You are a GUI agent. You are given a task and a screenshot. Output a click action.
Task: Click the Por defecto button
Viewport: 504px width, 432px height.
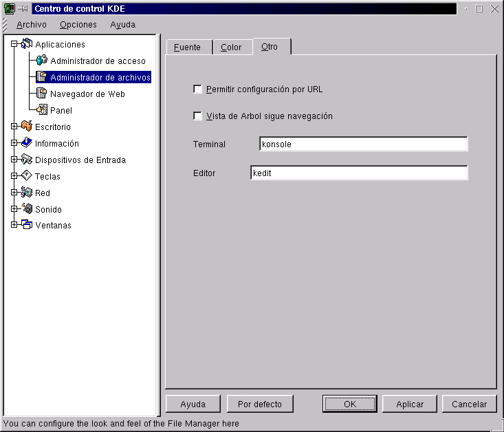pyautogui.click(x=259, y=404)
